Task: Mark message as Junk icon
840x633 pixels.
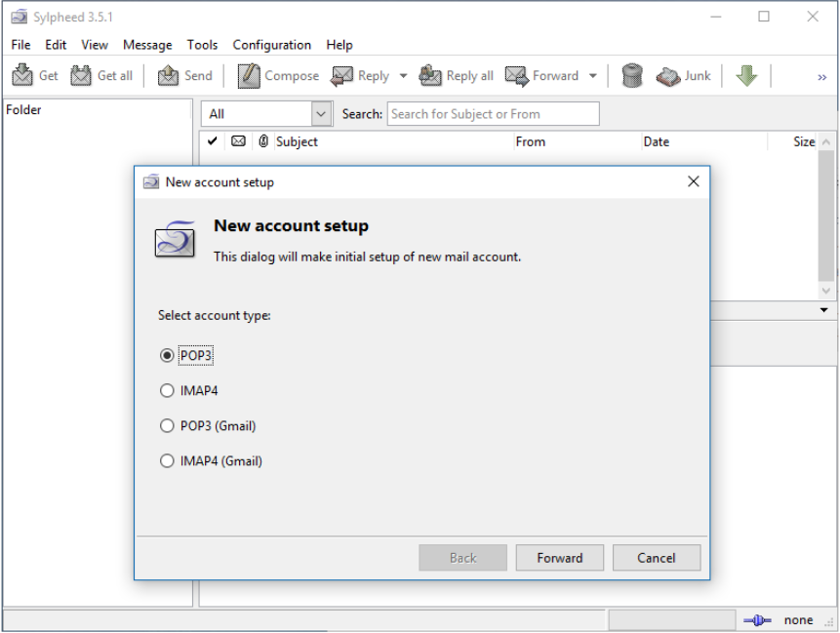Action: [668, 76]
